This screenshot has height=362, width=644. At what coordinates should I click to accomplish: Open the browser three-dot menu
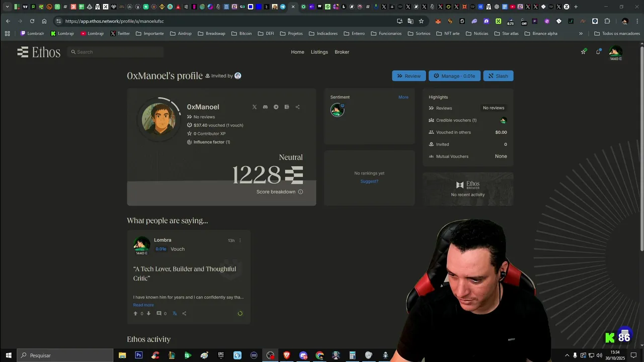pos(636,21)
